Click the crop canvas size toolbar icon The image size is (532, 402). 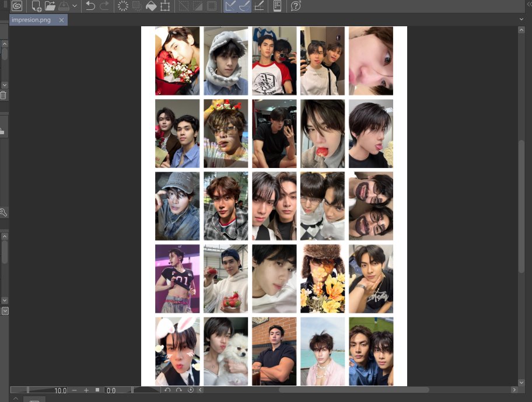coord(166,6)
